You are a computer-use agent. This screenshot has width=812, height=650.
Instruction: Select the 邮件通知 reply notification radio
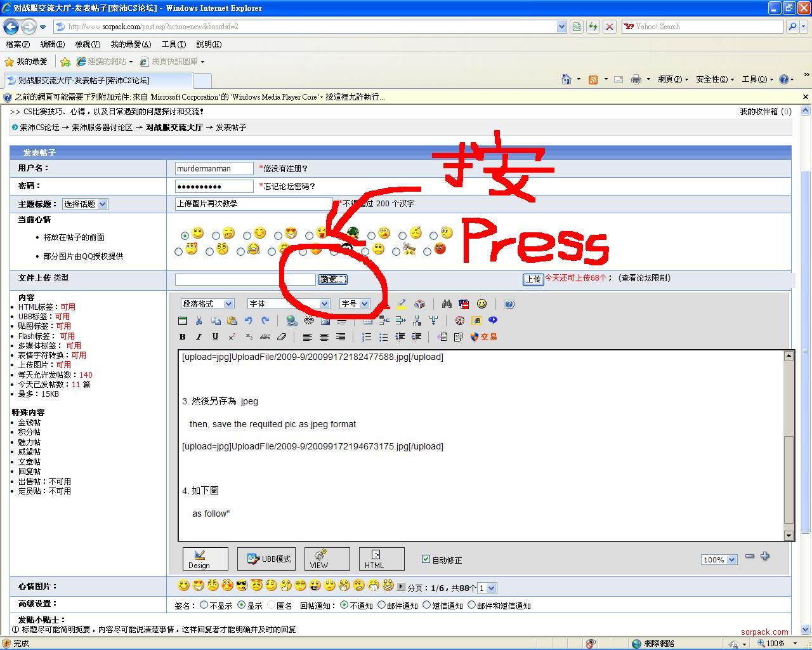(382, 605)
